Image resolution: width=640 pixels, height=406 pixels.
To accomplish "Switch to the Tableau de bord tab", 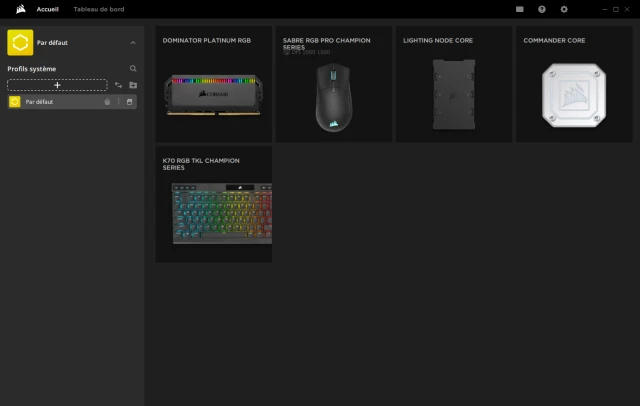I will coord(99,9).
